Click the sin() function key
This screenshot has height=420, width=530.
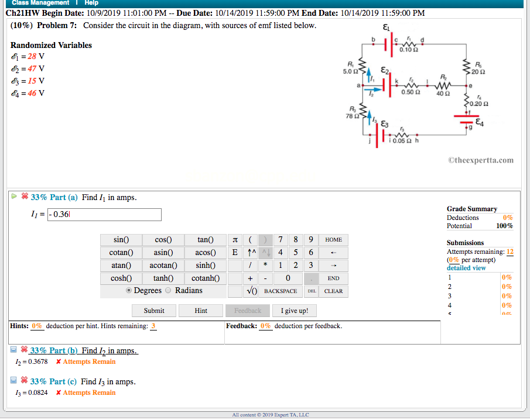click(121, 240)
